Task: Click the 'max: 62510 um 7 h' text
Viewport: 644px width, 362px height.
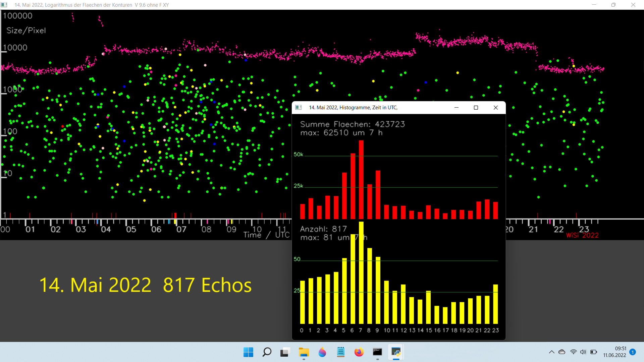Action: (x=341, y=133)
